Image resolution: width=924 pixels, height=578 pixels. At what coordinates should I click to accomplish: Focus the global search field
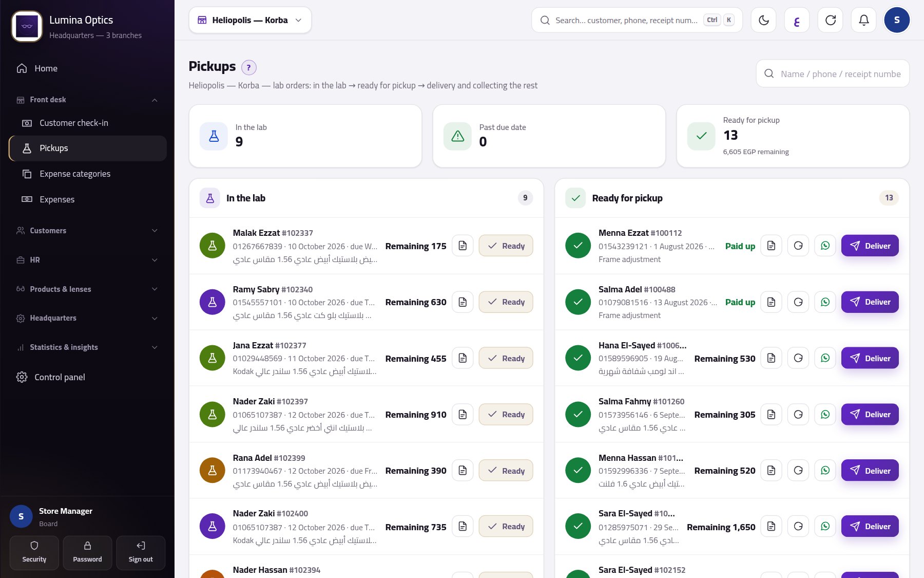point(637,21)
